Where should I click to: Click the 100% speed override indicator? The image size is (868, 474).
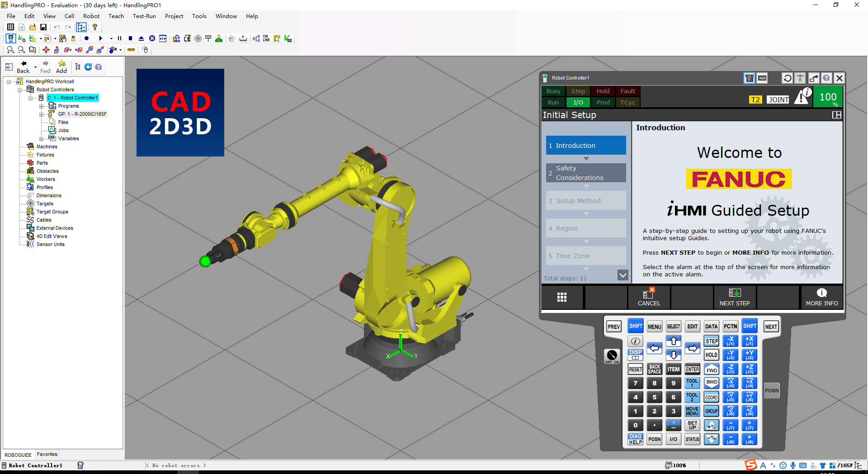tap(828, 97)
